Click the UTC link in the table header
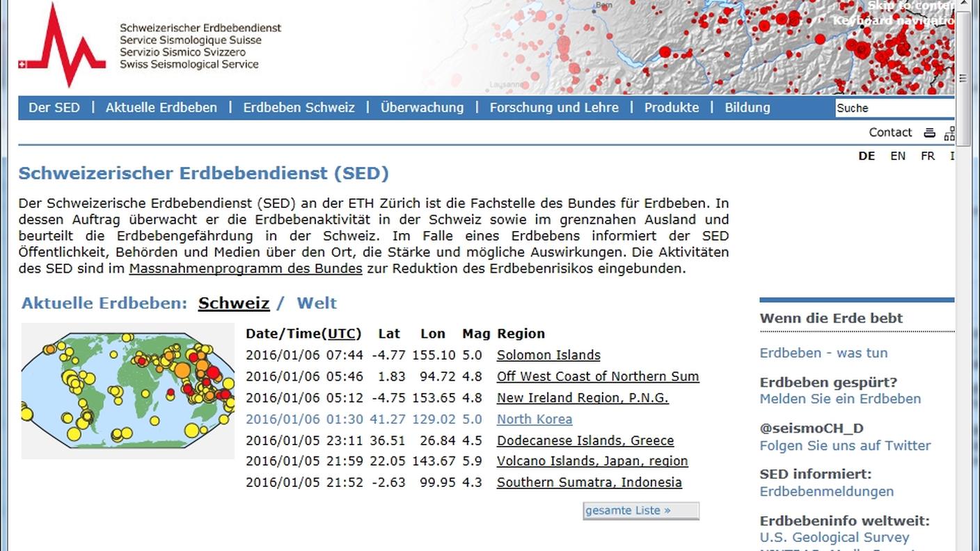980x551 pixels. point(341,334)
